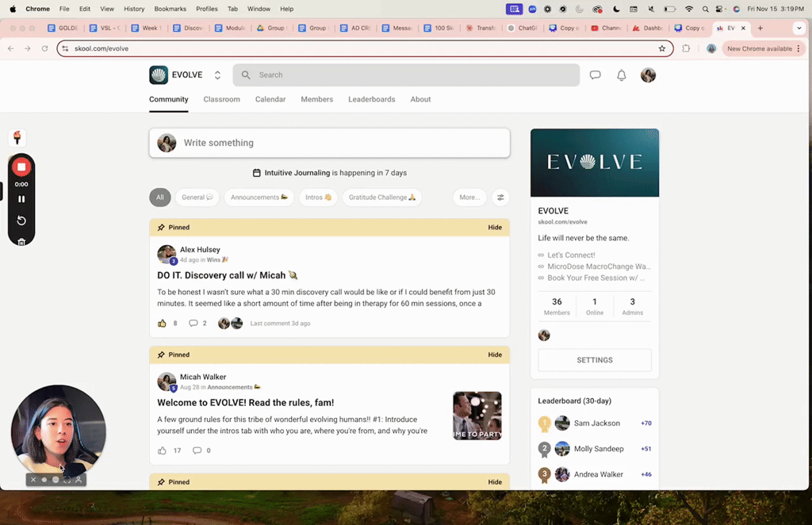
Task: Restart the recording with the rewind icon
Action: point(21,220)
